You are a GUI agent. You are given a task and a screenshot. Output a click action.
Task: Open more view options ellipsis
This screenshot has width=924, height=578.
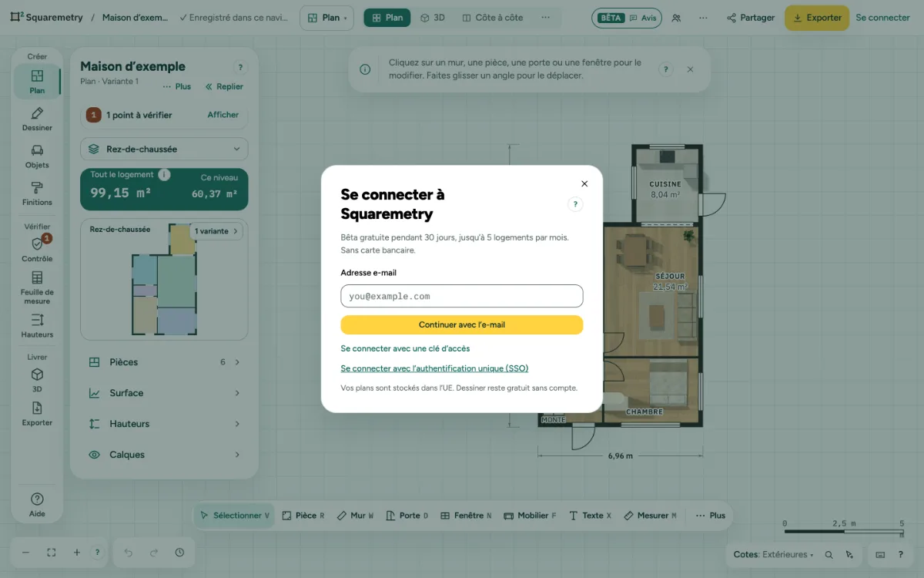point(546,18)
